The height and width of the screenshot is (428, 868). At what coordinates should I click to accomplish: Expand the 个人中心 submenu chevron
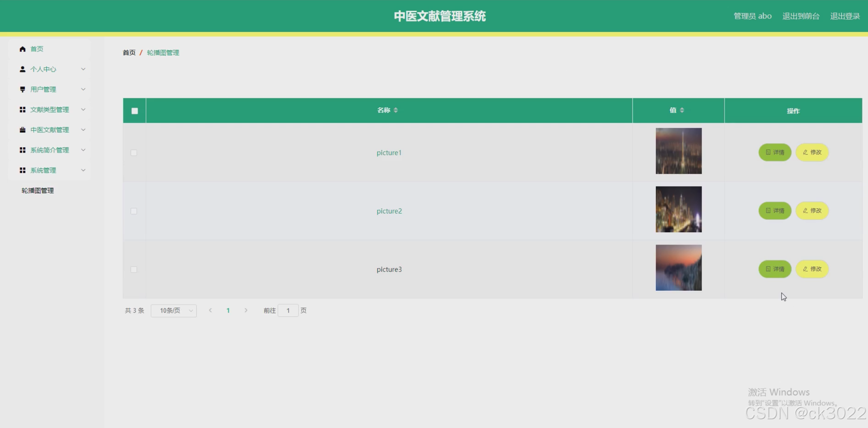[83, 69]
